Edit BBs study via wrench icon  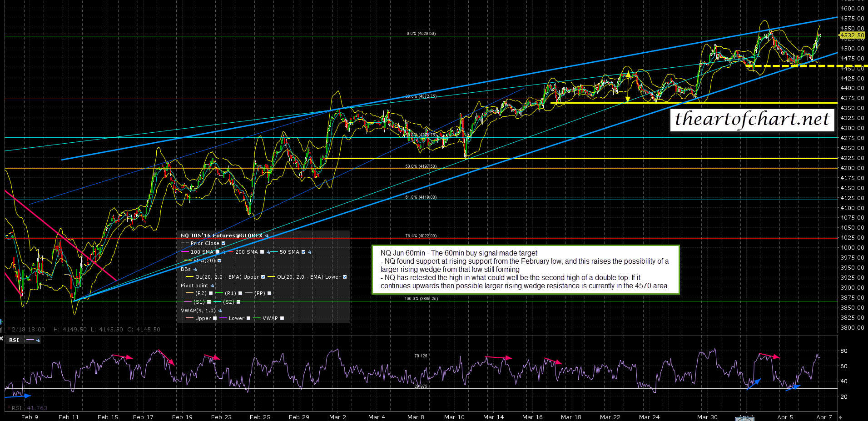[x=195, y=270]
